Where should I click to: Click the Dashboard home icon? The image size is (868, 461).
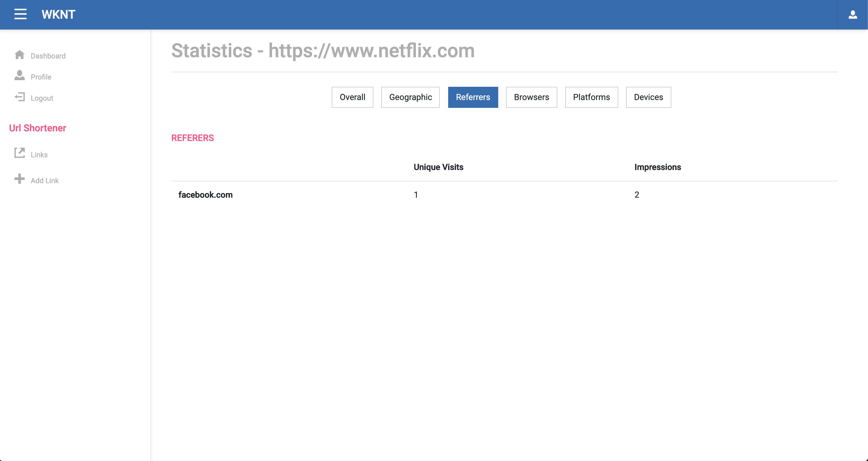tap(20, 55)
